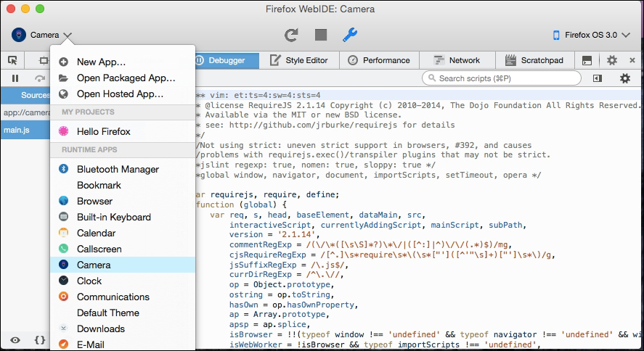Click the version = '2.1.14' line

coord(274,234)
